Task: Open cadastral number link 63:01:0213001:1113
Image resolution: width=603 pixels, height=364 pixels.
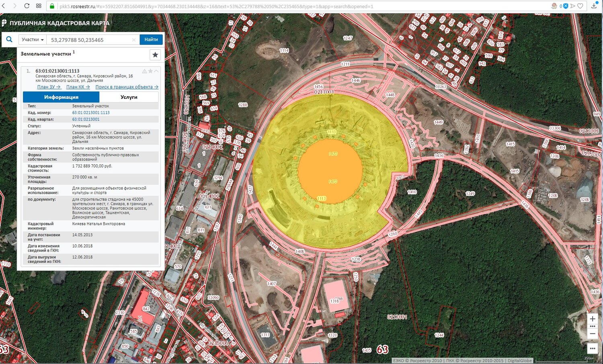Action: pyautogui.click(x=91, y=112)
